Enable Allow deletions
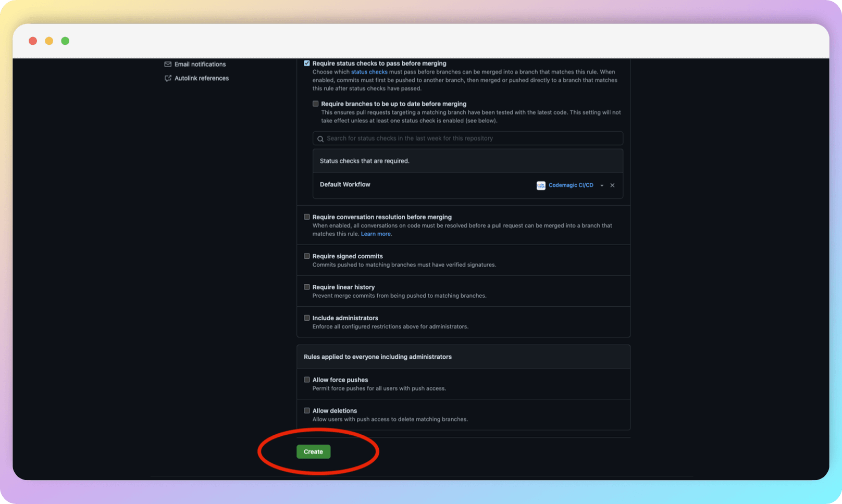This screenshot has width=842, height=504. [307, 410]
